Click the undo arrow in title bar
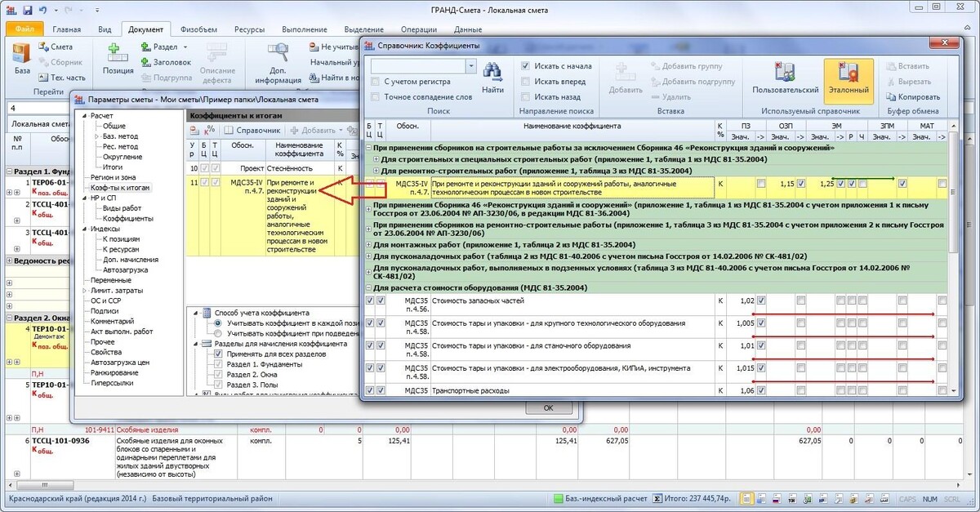This screenshot has height=512, width=980. click(42, 10)
